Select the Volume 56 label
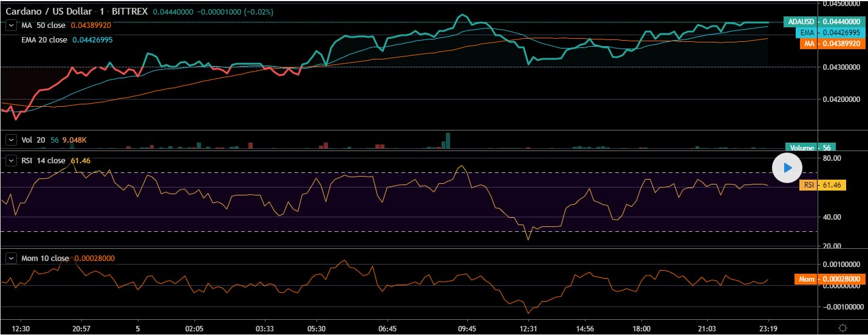 point(810,147)
